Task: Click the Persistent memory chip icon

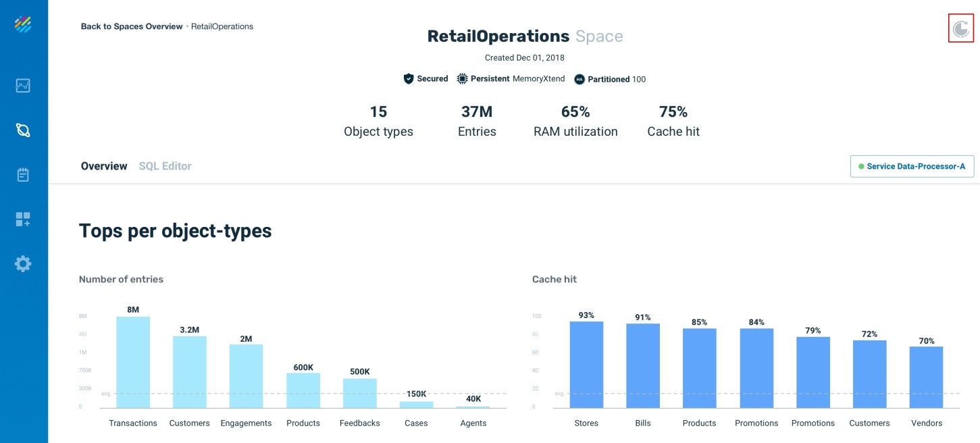Action: tap(462, 79)
